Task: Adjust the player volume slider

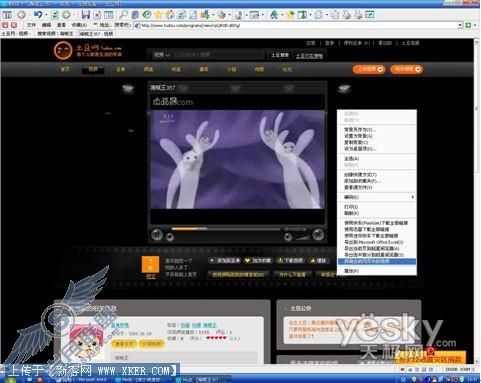Action: (x=302, y=237)
